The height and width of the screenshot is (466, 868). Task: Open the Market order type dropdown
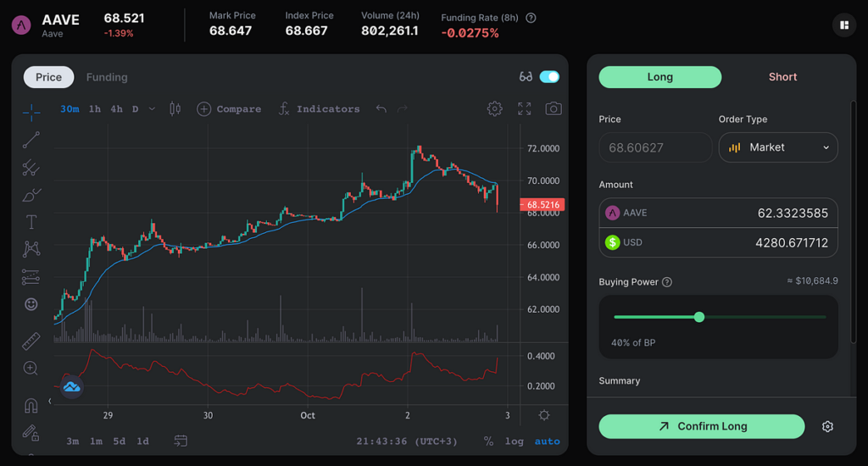click(778, 147)
